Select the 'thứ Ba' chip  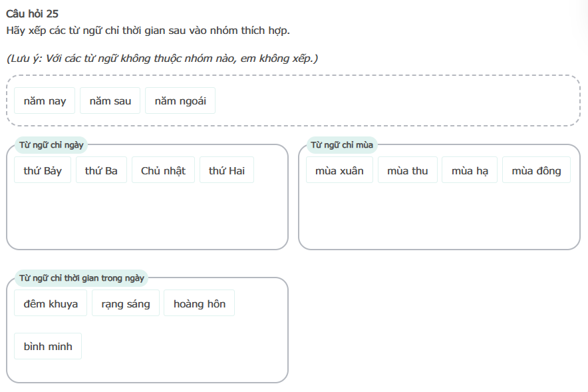click(101, 170)
